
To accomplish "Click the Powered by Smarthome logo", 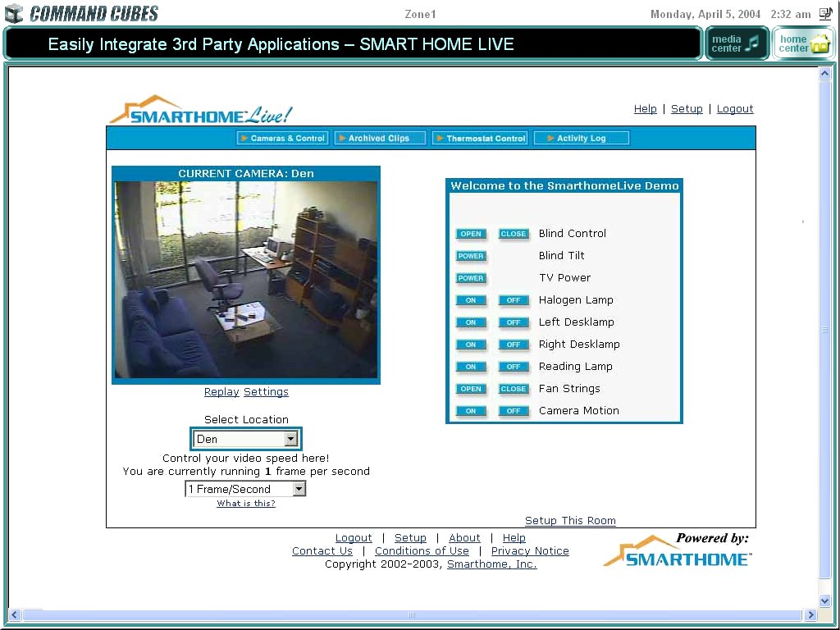I will point(678,551).
